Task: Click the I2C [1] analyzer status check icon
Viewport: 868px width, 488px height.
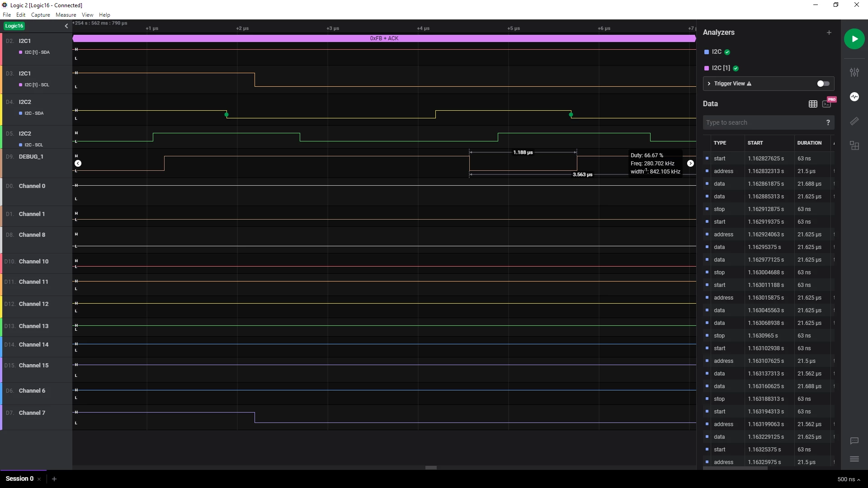Action: tap(736, 68)
